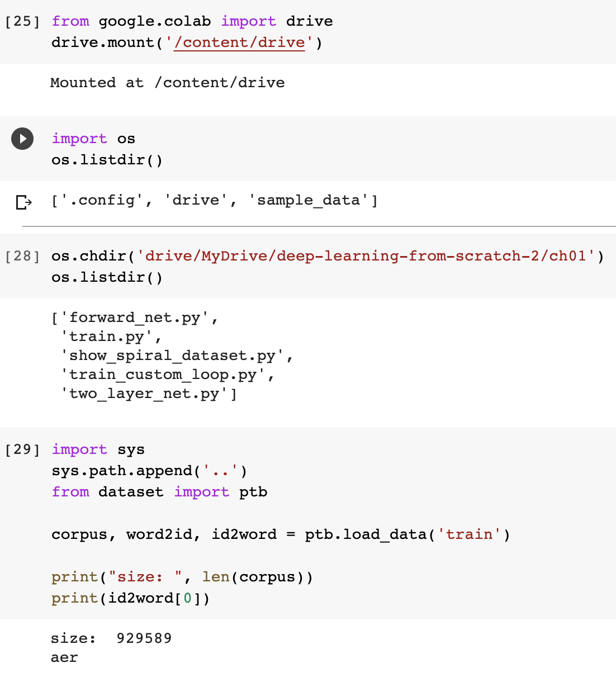Click the 'sample_data' output entry
This screenshot has height=682, width=616.
308,200
